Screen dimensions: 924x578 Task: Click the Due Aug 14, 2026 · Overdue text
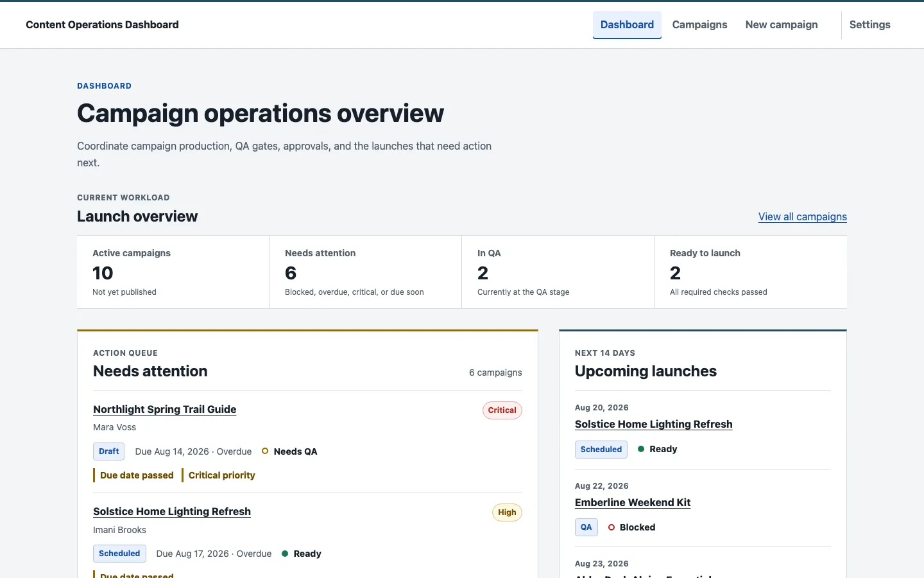[193, 451]
